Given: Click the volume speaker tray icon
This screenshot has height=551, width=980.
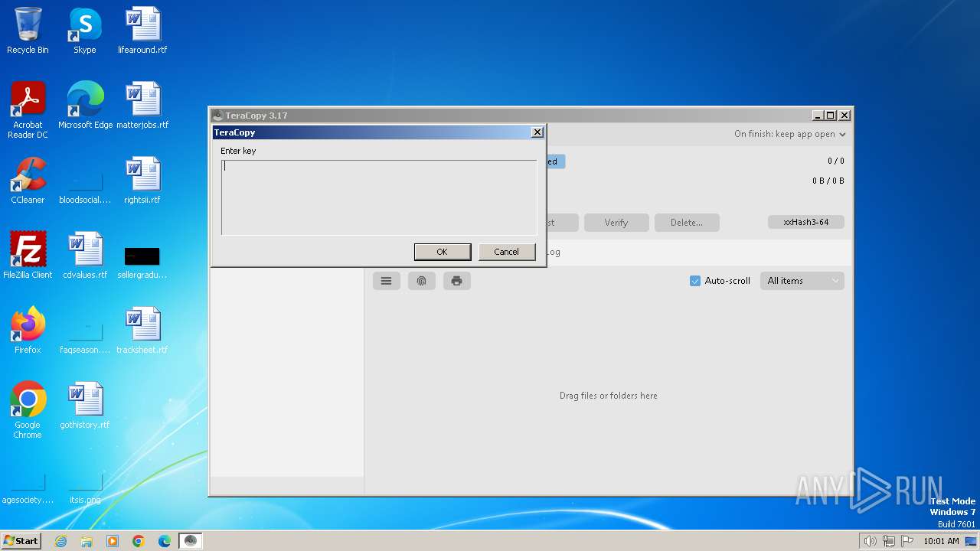Looking at the screenshot, I should tap(871, 541).
